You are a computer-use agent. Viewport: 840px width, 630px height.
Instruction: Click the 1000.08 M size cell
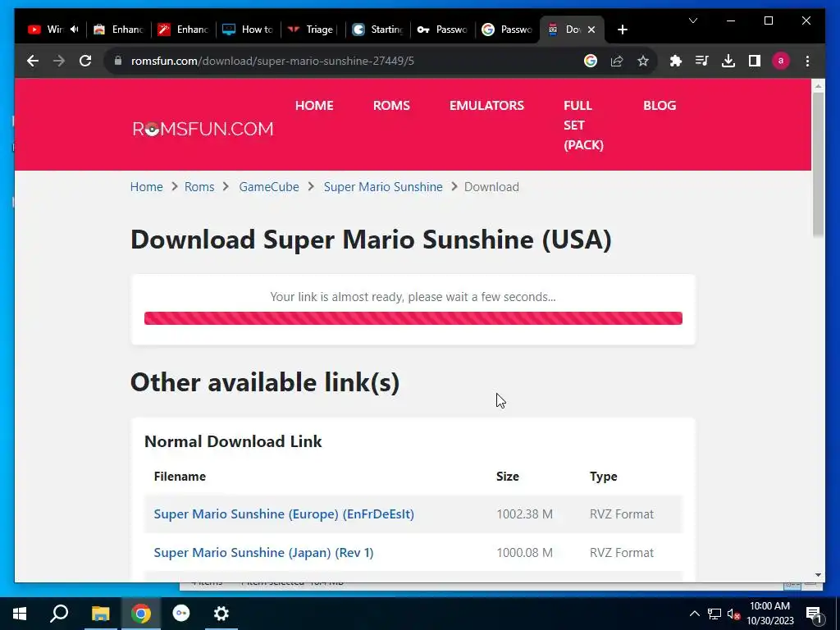pyautogui.click(x=524, y=553)
